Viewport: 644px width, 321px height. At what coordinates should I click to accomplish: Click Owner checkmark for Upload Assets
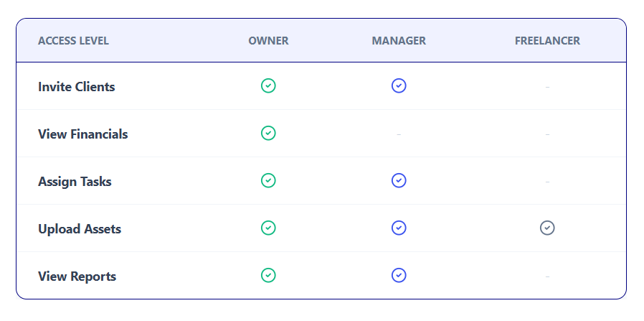pyautogui.click(x=268, y=228)
